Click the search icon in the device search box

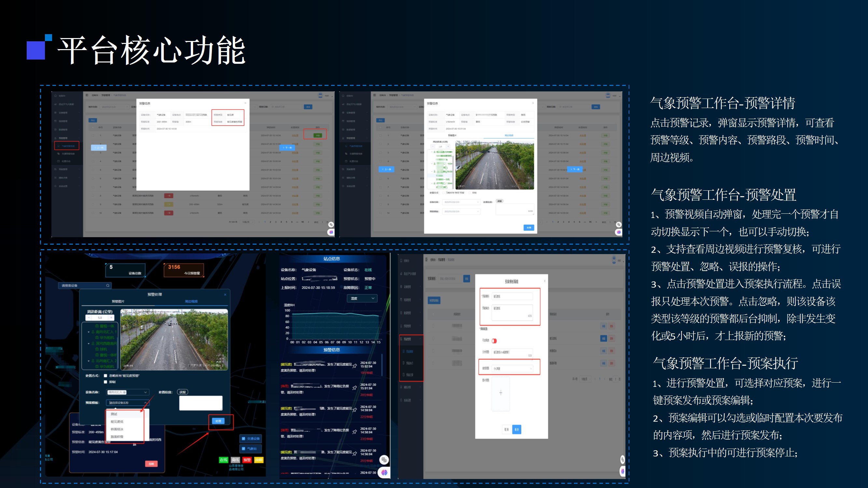(108, 286)
